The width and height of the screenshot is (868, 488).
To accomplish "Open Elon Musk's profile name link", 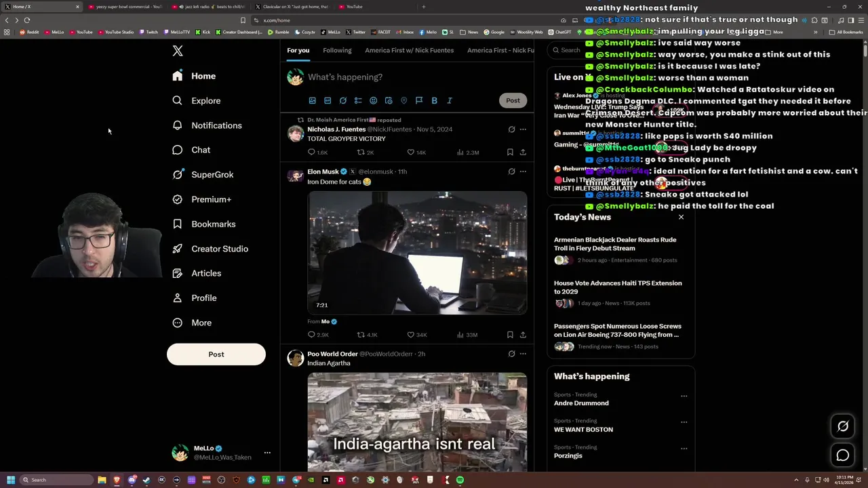I will point(323,171).
